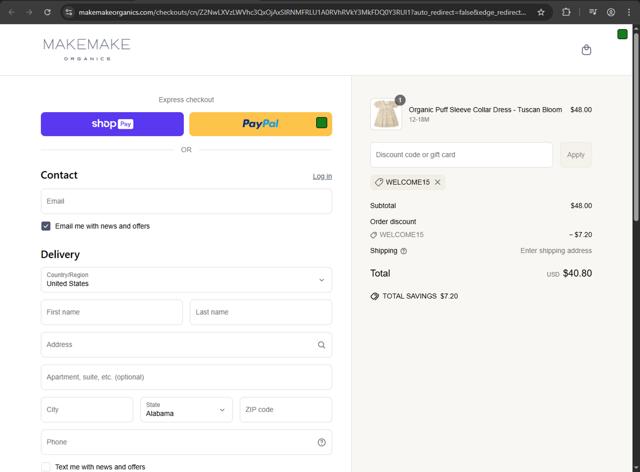Click the dress product thumbnail

(385, 113)
